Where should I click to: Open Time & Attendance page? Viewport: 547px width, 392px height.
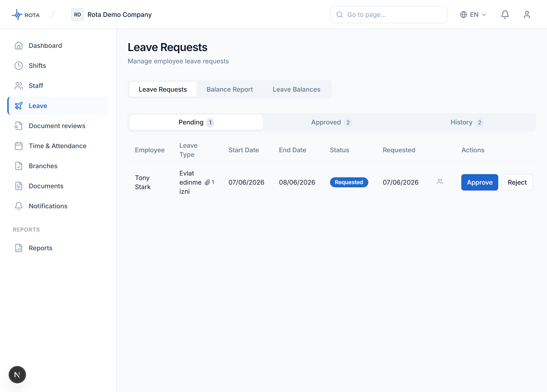tap(58, 146)
